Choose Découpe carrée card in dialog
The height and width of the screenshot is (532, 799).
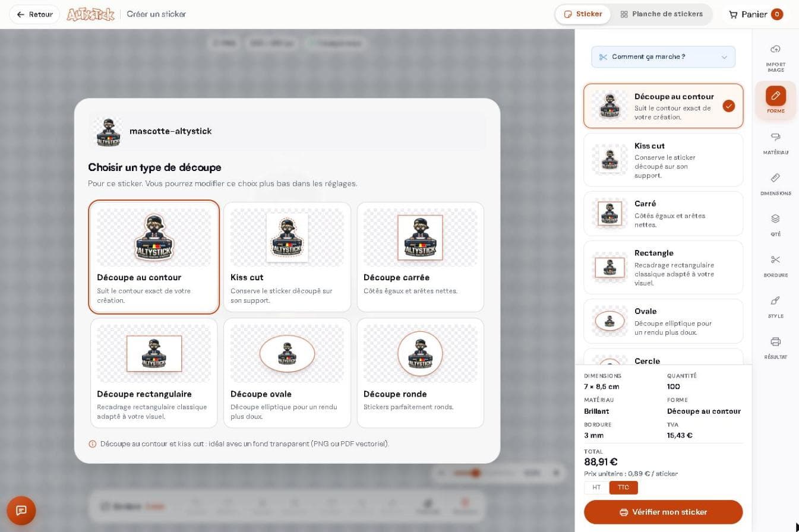tap(420, 256)
